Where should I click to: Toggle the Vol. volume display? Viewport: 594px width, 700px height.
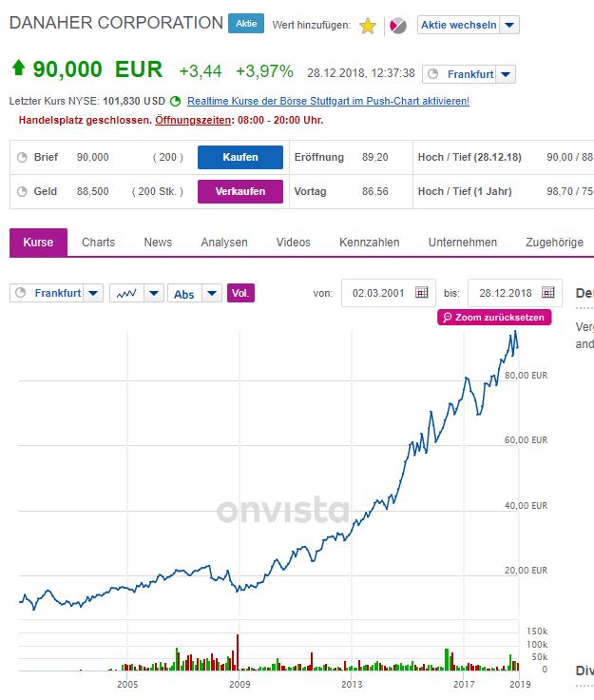(241, 293)
